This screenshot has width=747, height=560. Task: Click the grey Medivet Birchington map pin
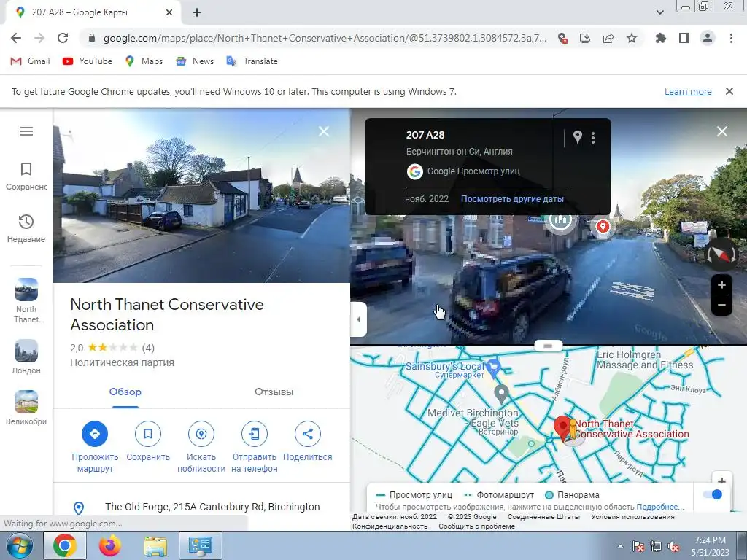point(501,394)
